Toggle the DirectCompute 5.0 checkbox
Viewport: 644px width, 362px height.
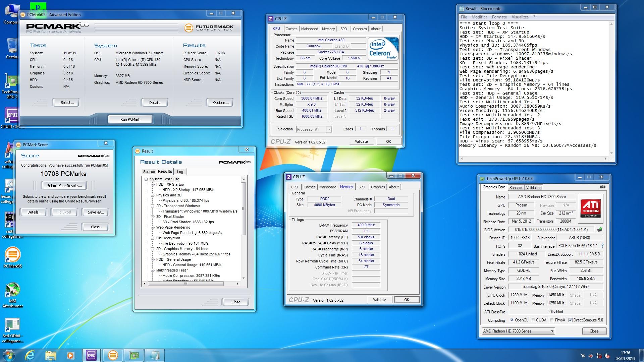[x=571, y=320]
